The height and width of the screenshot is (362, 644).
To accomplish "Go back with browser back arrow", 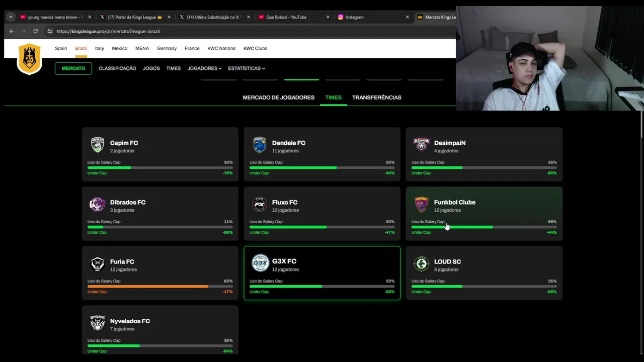I will pos(12,31).
